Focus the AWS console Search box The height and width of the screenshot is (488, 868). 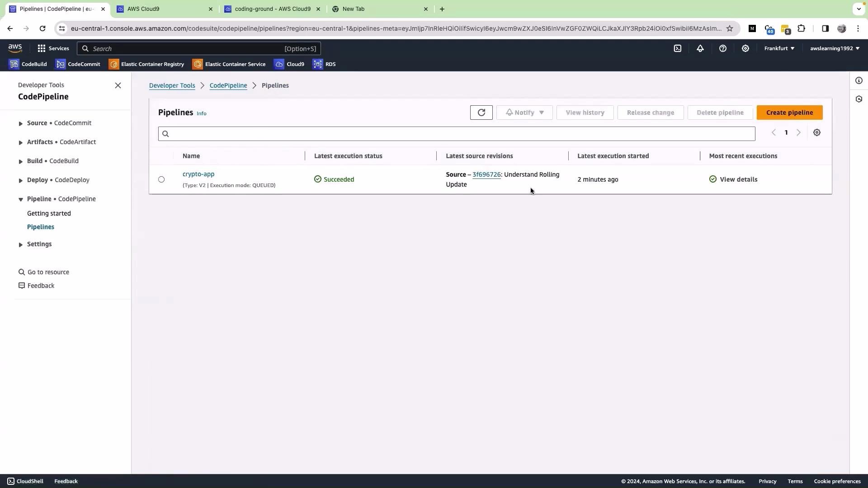coord(199,48)
